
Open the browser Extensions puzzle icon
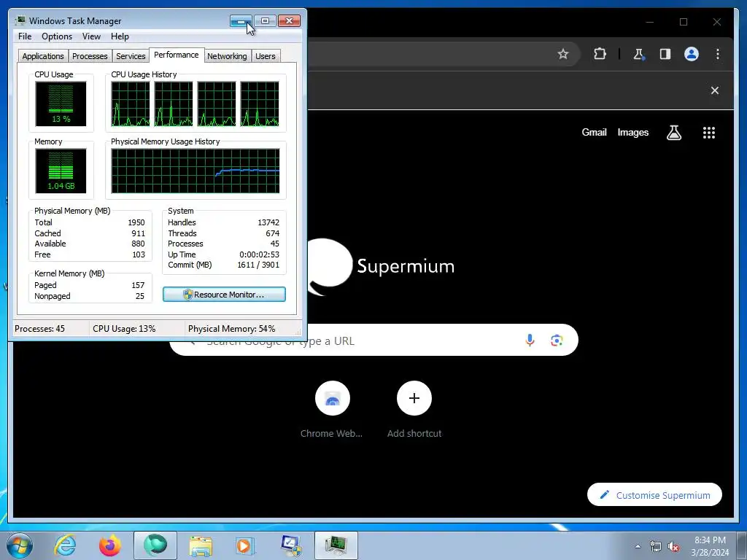tap(600, 54)
